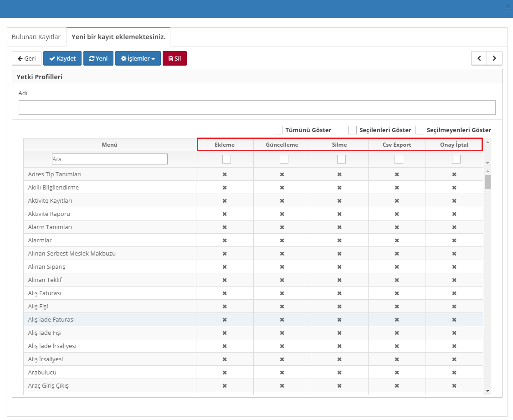Image resolution: width=513 pixels, height=420 pixels.
Task: Toggle Onay İptal mark for Alınan Sipariş
Action: 454,266
